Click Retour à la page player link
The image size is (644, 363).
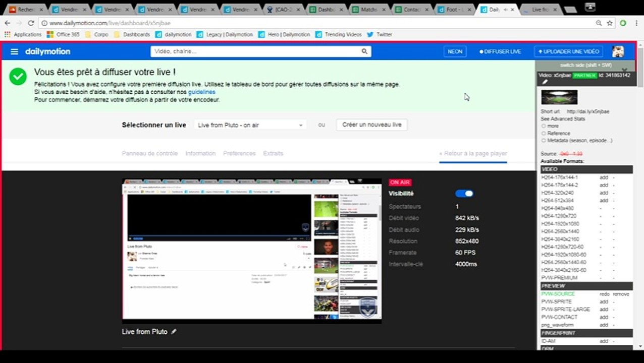tap(473, 153)
